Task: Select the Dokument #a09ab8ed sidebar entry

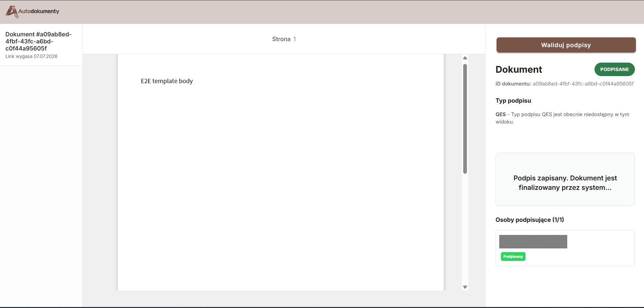Action: (x=41, y=45)
